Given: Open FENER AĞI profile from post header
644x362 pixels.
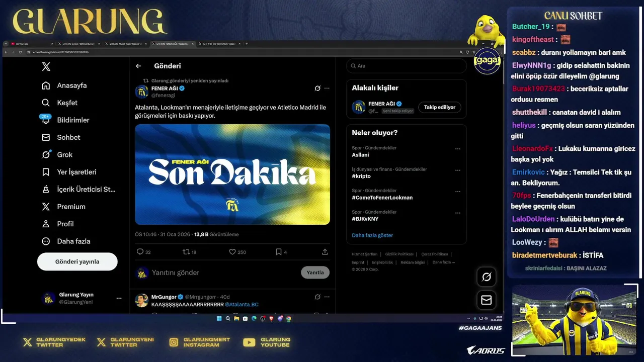Looking at the screenshot, I should point(164,88).
